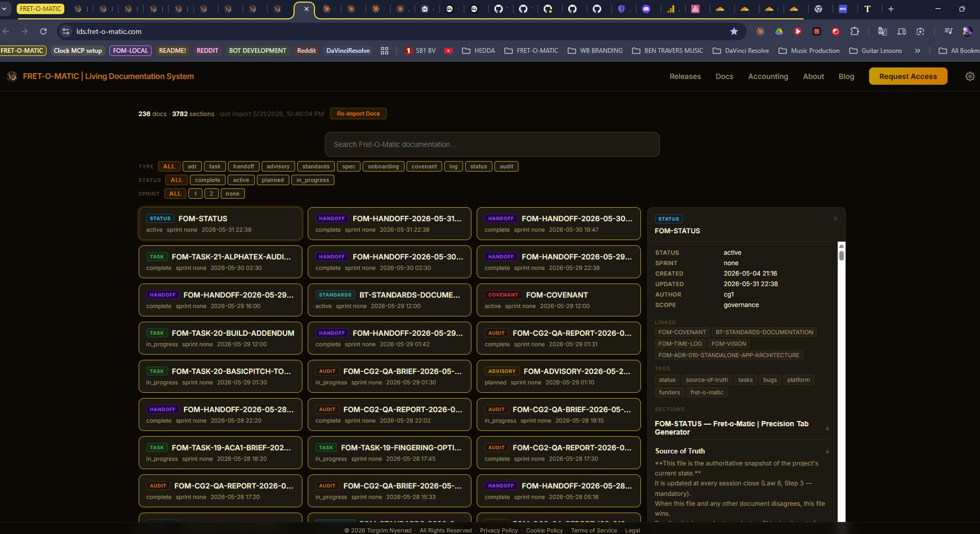Toggle the 'covenant' type filter
Viewport: 980px width, 534px height.
pos(424,166)
